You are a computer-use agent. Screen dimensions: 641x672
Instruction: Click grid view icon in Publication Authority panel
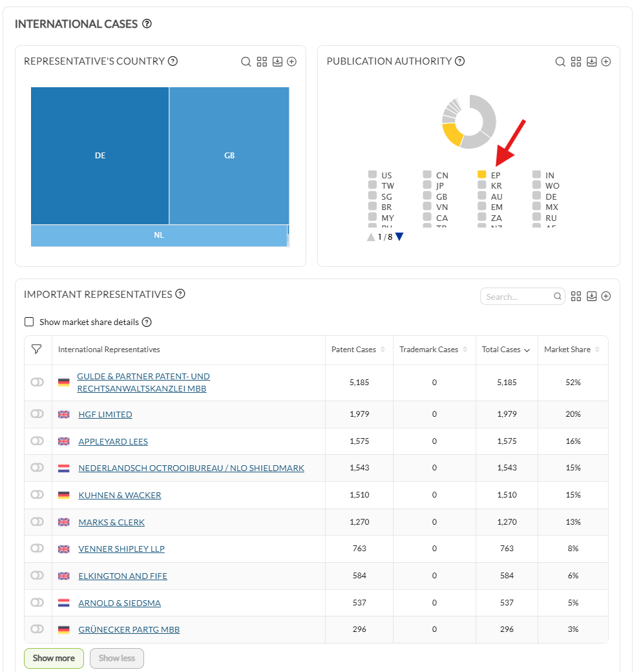point(576,62)
